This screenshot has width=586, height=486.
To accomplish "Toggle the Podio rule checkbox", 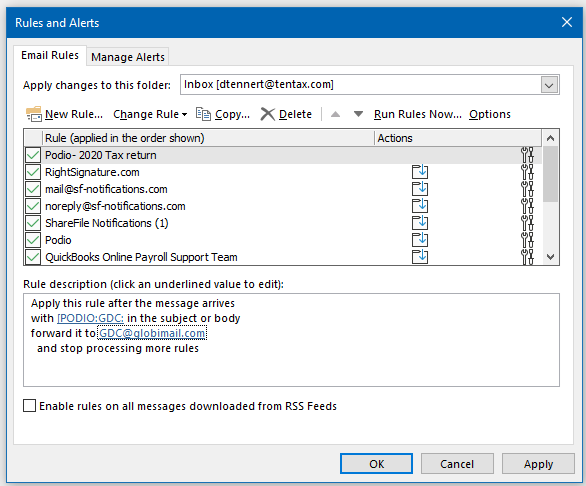I will click(33, 240).
